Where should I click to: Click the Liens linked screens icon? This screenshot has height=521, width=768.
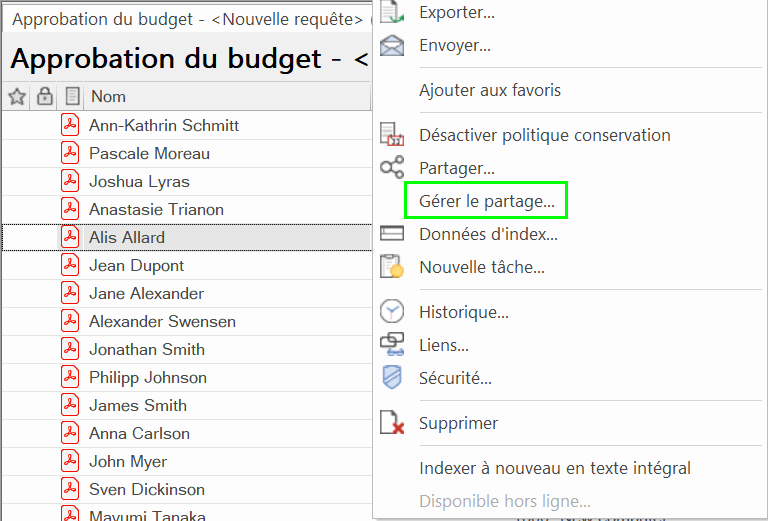[x=392, y=345]
